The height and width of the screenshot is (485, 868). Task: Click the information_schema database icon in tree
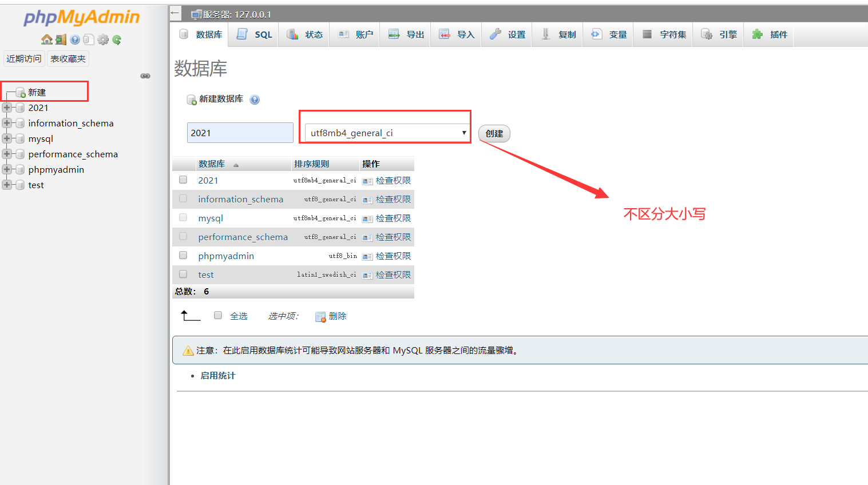click(x=20, y=123)
